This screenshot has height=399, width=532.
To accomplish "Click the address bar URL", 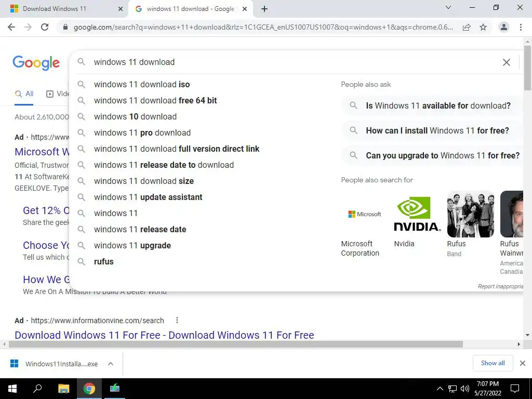I will pos(263,27).
